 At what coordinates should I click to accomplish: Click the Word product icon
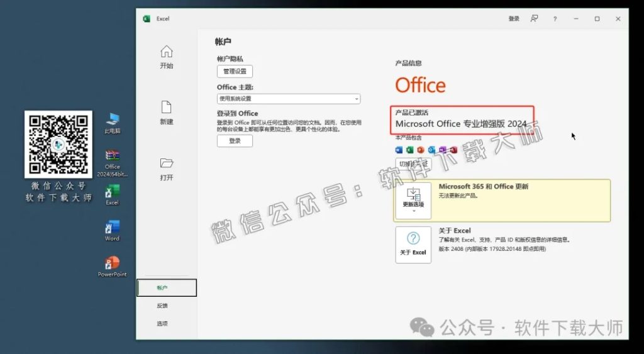coord(399,150)
